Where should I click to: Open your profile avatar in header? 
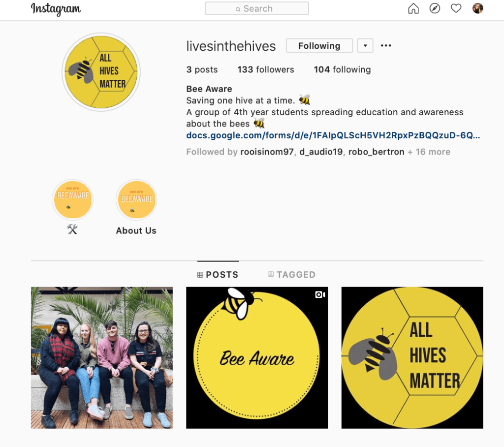tap(477, 8)
